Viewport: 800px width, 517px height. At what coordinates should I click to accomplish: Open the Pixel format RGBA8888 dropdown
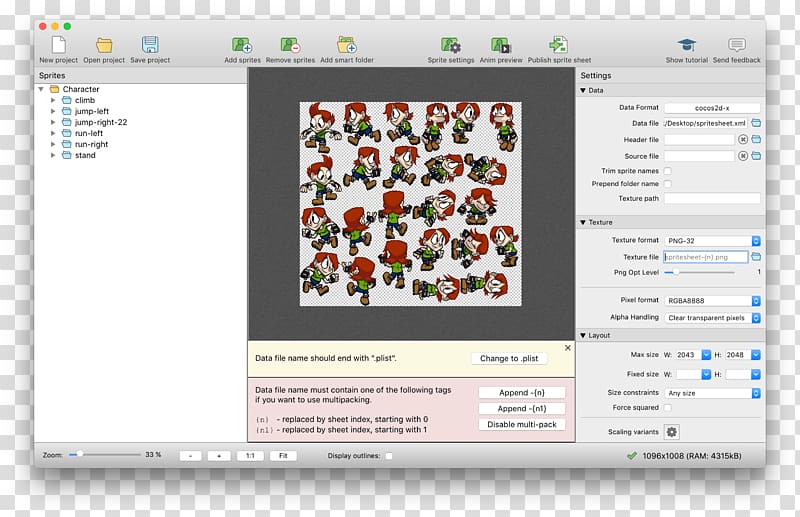point(712,301)
